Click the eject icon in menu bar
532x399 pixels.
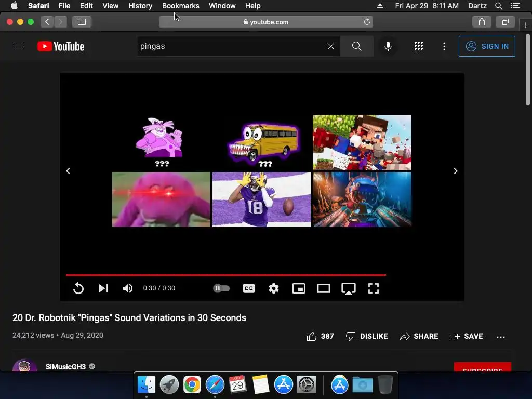(380, 6)
